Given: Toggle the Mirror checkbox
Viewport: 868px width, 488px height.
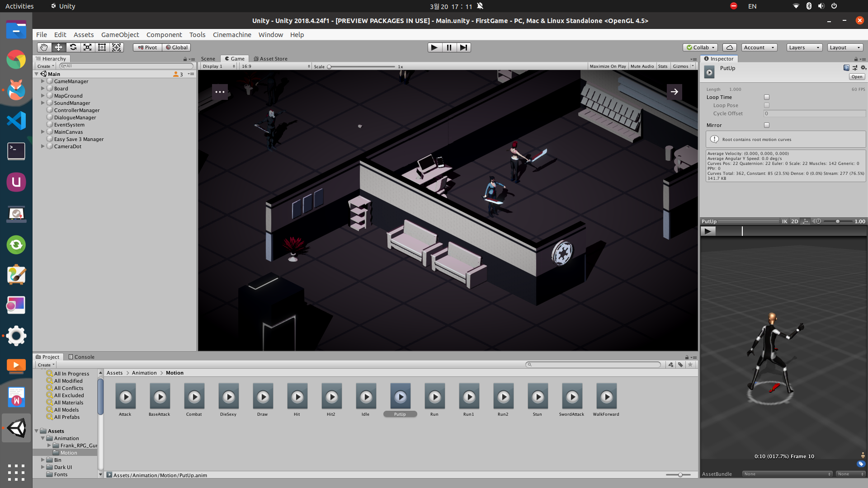Looking at the screenshot, I should coord(767,125).
